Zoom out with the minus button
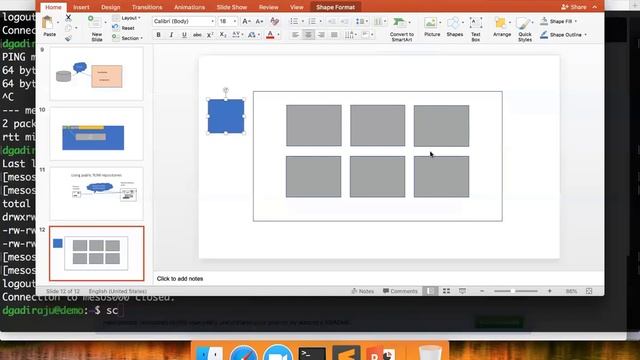This screenshot has height=360, width=640. [x=482, y=291]
